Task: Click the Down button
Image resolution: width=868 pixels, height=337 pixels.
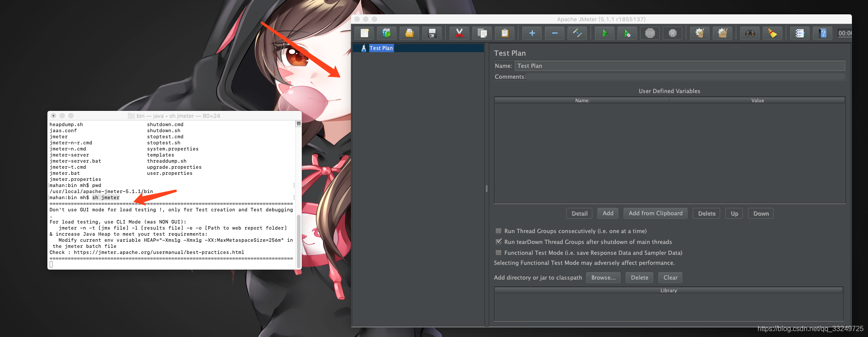Action: (x=761, y=214)
